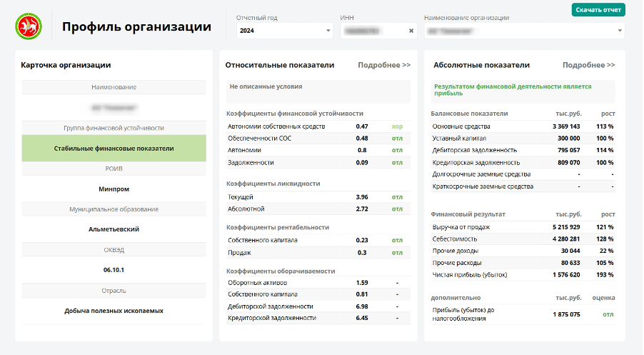This screenshot has height=355, width=644.
Task: Expand the Наименование организации dropdown arrow
Action: (x=620, y=31)
